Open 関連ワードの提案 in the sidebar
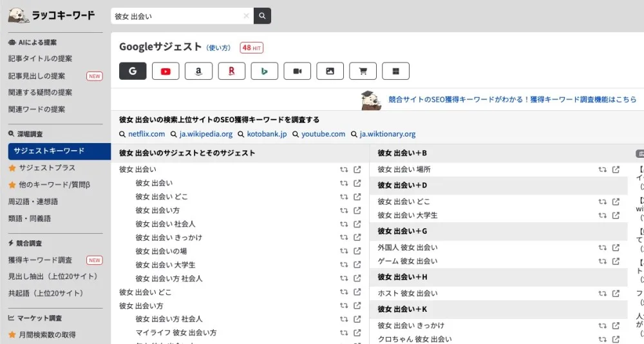This screenshot has height=344, width=644. click(37, 110)
